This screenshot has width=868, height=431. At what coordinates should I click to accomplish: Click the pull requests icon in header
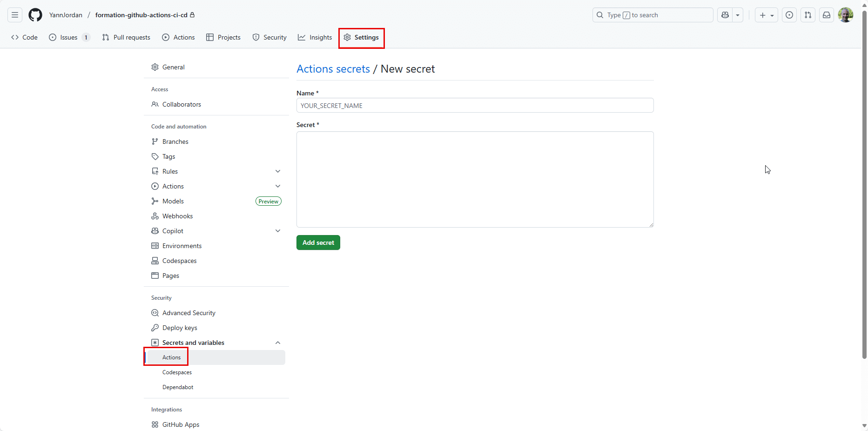click(x=808, y=15)
